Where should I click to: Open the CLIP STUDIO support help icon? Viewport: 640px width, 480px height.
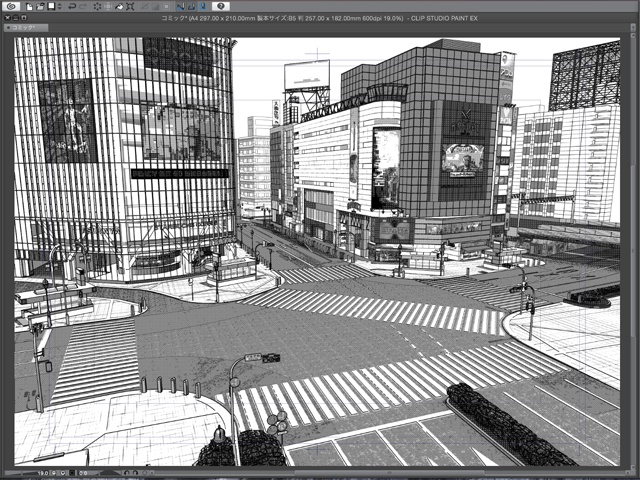[x=221, y=6]
